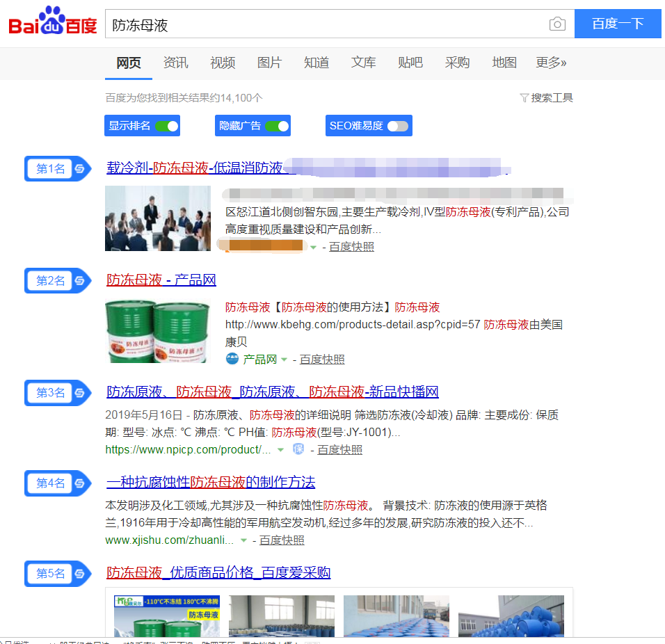Open the 搜索工具 link
Viewport: 665px width, 644px height.
click(x=552, y=98)
